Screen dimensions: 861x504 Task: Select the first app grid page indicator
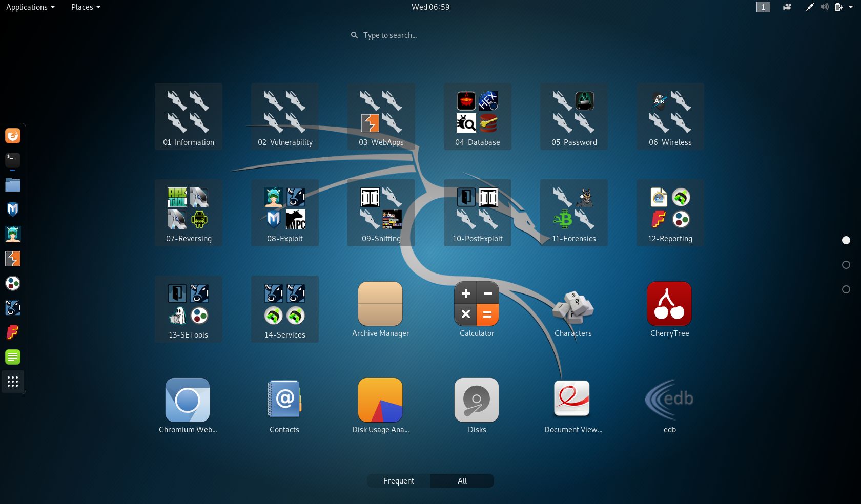pos(846,240)
